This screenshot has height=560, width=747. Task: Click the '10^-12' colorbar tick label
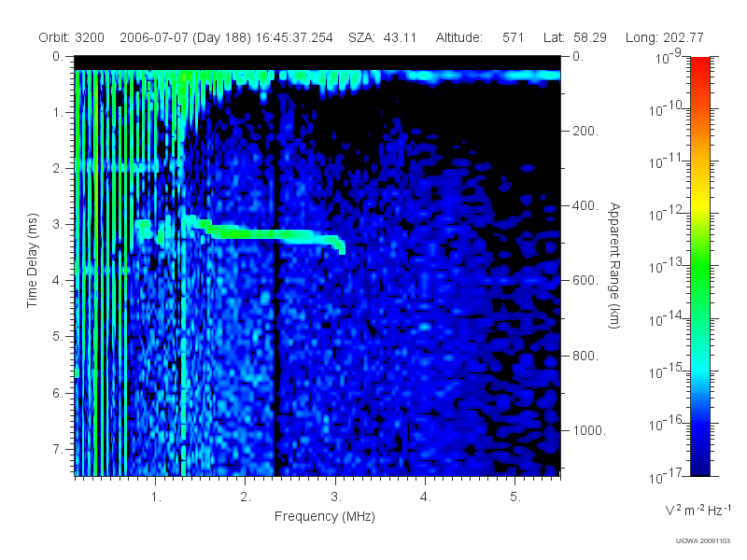point(668,214)
